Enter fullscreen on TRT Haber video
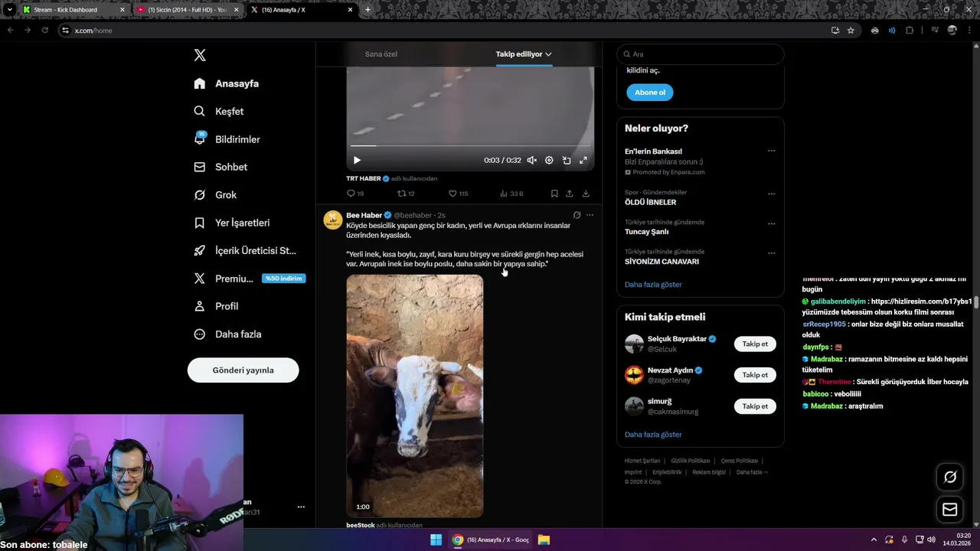This screenshot has width=980, height=551. click(583, 160)
